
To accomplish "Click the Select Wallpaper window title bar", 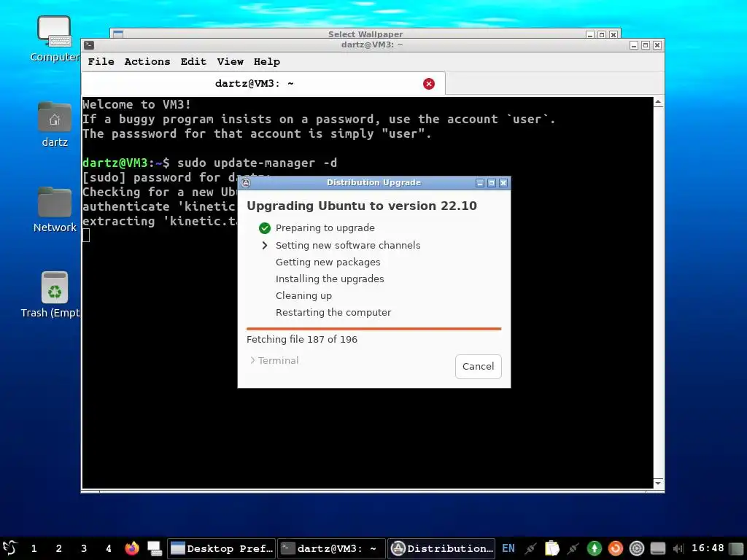I will (365, 34).
